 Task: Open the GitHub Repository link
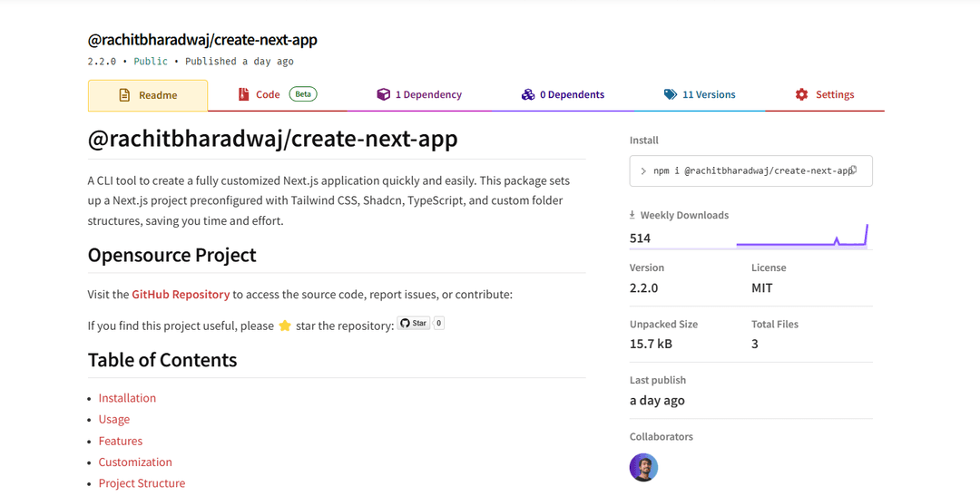point(181,295)
